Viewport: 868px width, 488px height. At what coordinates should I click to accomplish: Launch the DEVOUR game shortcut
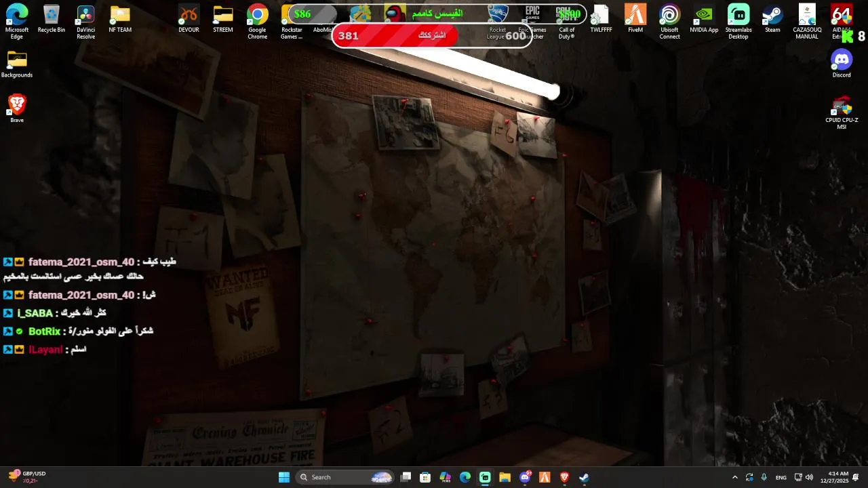189,18
